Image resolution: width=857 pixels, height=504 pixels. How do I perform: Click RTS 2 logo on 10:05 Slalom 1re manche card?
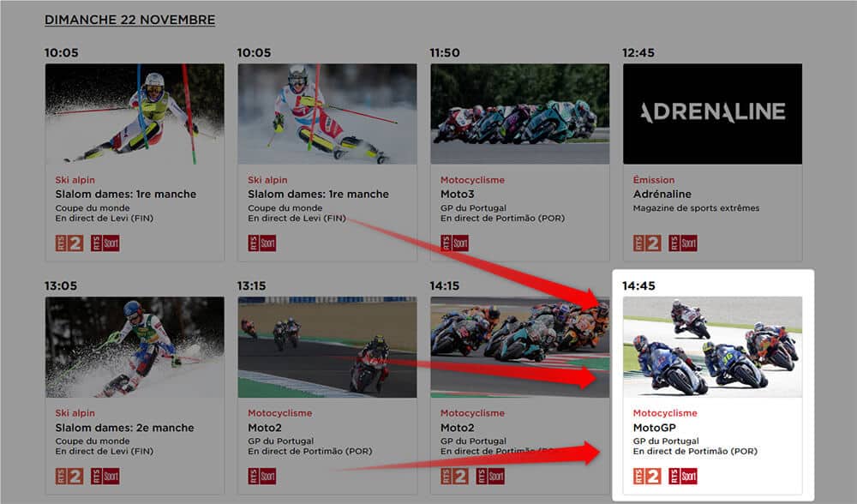[x=69, y=243]
